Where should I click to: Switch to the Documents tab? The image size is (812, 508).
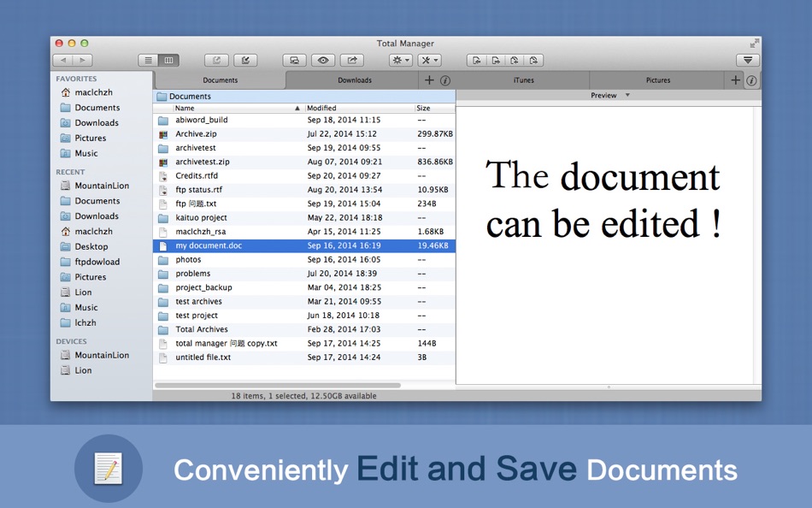220,80
